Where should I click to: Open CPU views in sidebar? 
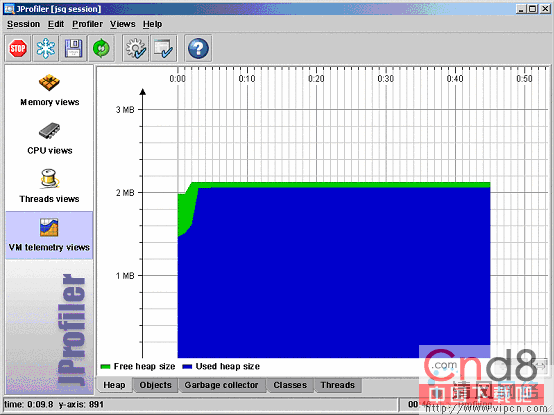pos(49,139)
